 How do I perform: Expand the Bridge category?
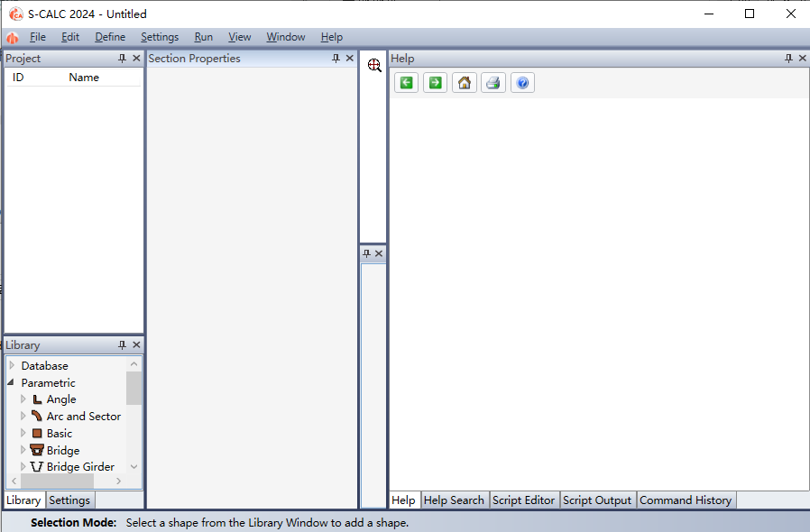(23, 450)
